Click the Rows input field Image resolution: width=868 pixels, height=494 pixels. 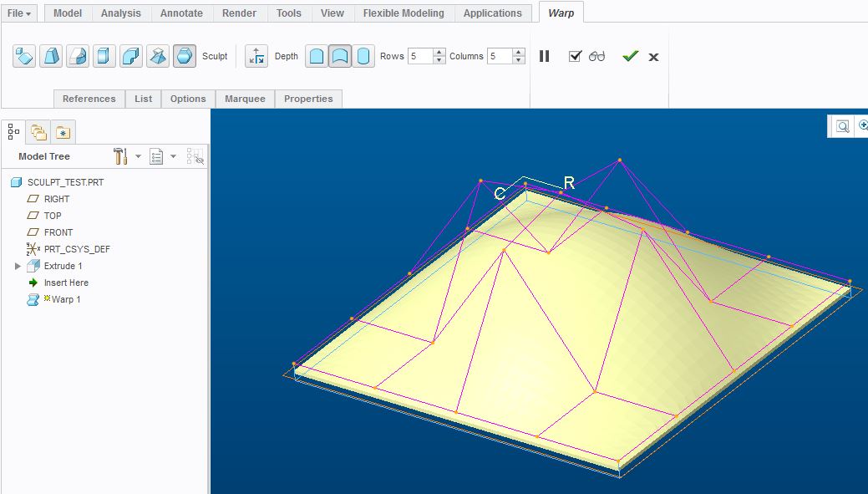click(x=420, y=56)
